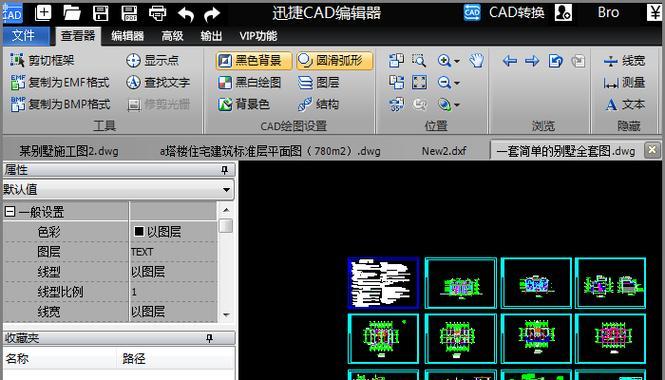Switch to the 高级 tab
665x380 pixels.
click(172, 36)
